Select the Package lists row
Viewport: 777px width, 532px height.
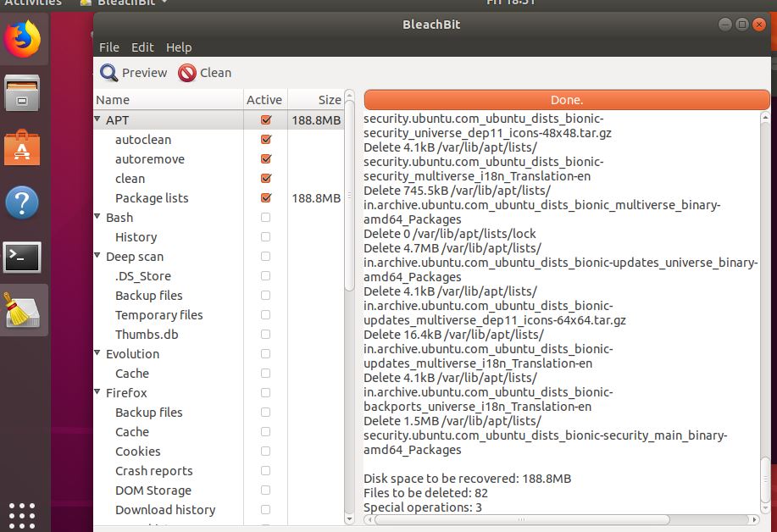(218, 198)
